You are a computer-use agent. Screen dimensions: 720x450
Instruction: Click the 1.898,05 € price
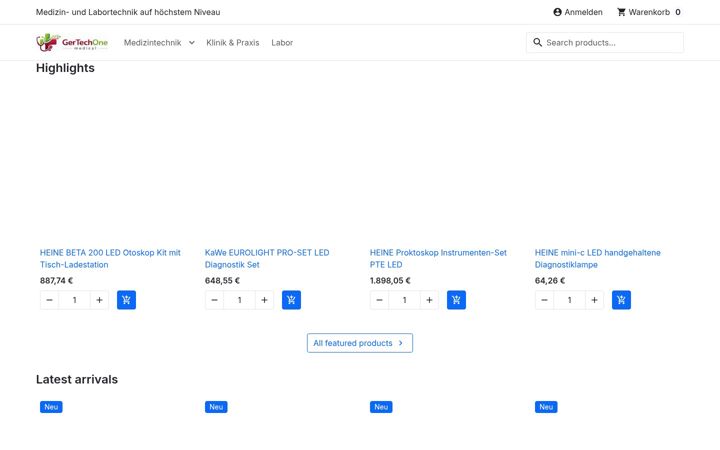coord(390,281)
